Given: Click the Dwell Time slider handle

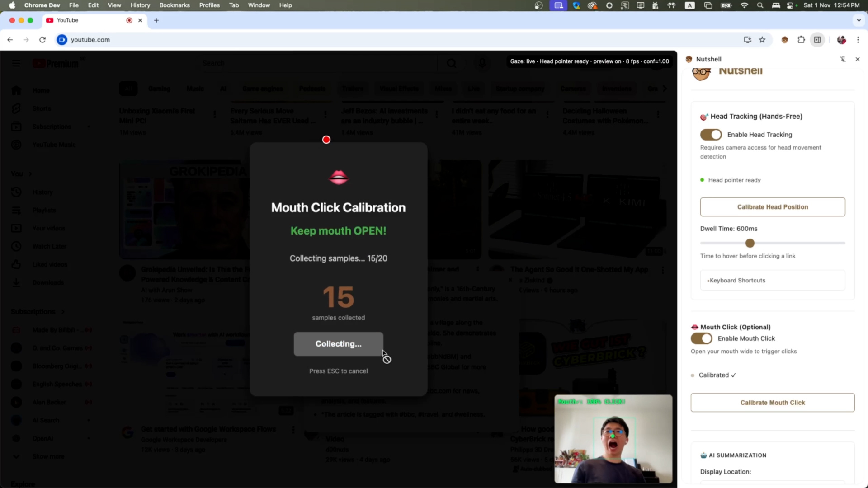Looking at the screenshot, I should coord(750,243).
